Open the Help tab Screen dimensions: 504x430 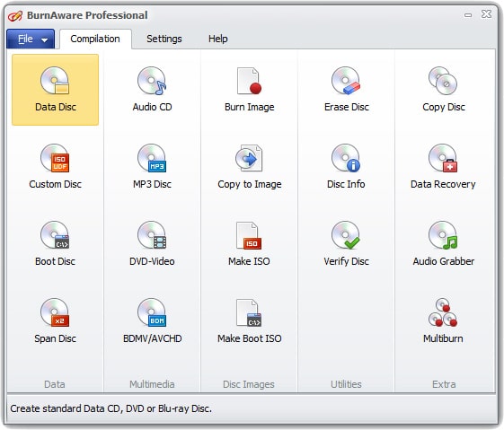click(x=218, y=39)
